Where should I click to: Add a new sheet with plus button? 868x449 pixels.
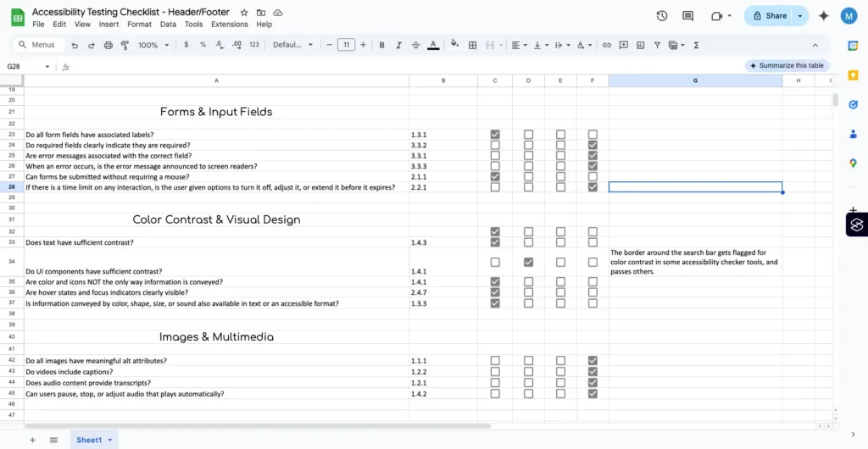[33, 441]
